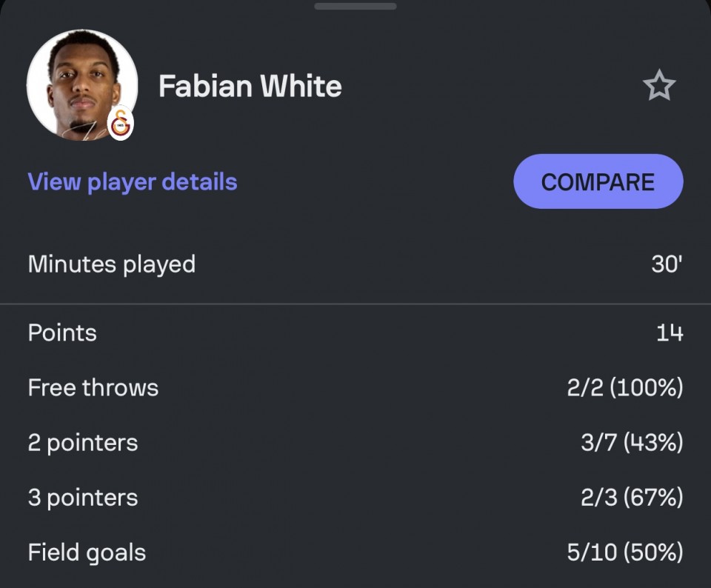Click the 3/7 (43%) value

[x=632, y=443]
